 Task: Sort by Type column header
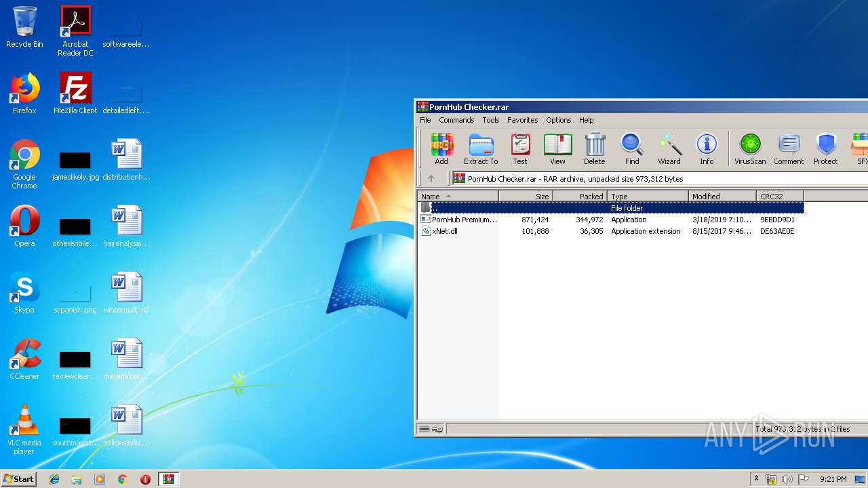click(648, 197)
